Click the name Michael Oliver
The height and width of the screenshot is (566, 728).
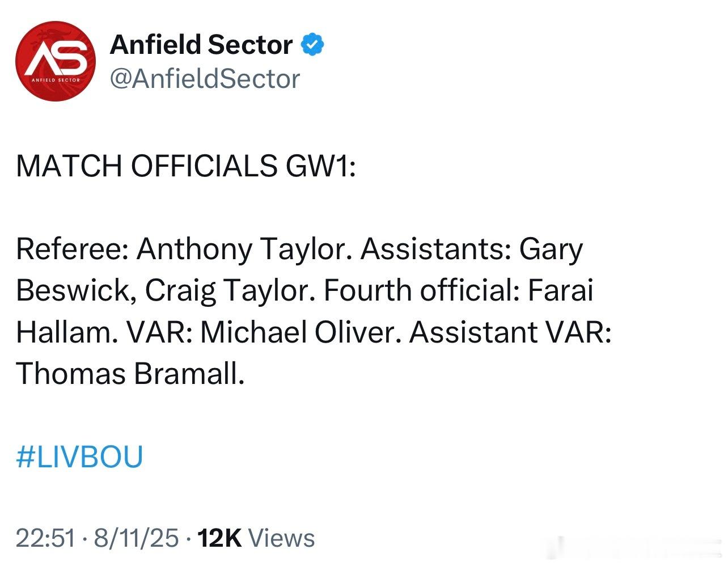point(297,332)
